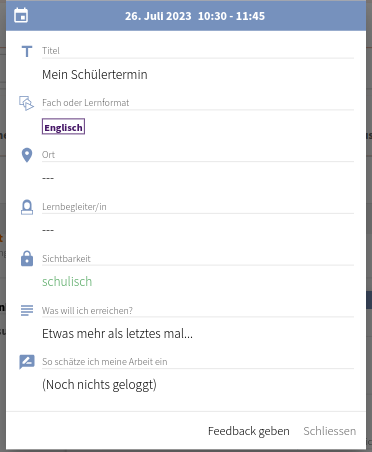
Task: Click the title text Mein Schülertermin
Action: (95, 75)
